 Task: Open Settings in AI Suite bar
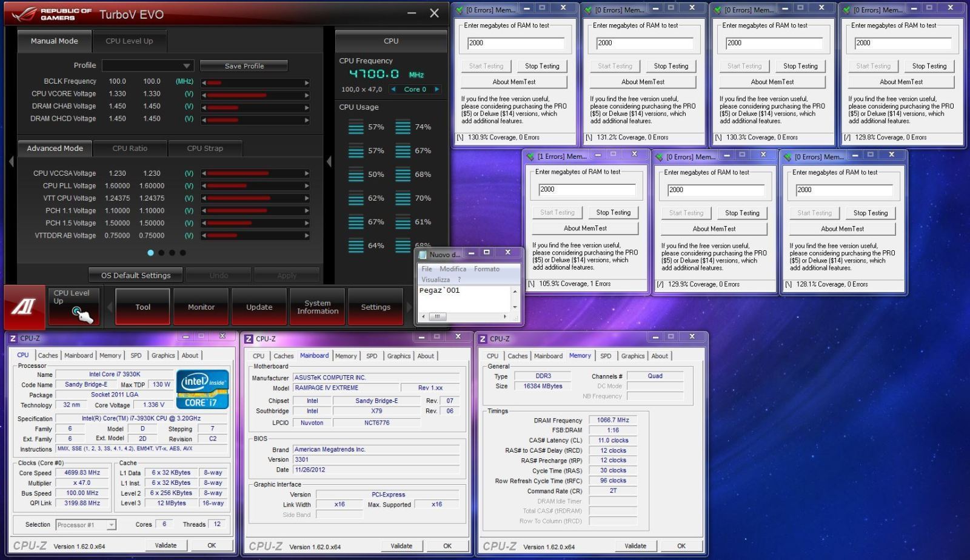coord(376,307)
